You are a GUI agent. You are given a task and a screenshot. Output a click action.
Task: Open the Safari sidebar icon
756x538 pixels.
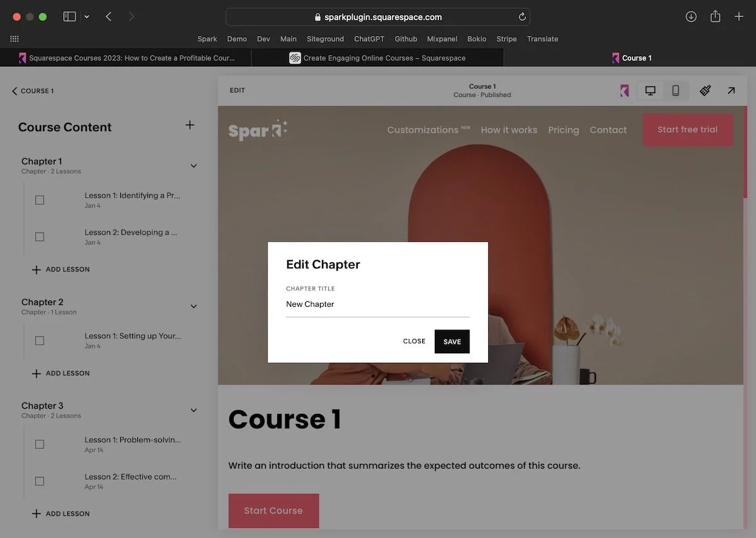[x=69, y=16]
